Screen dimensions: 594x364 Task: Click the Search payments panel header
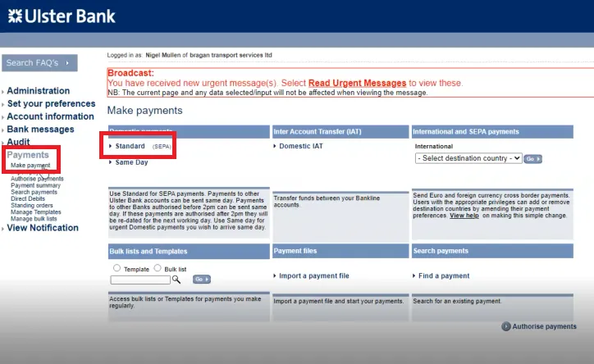point(492,251)
